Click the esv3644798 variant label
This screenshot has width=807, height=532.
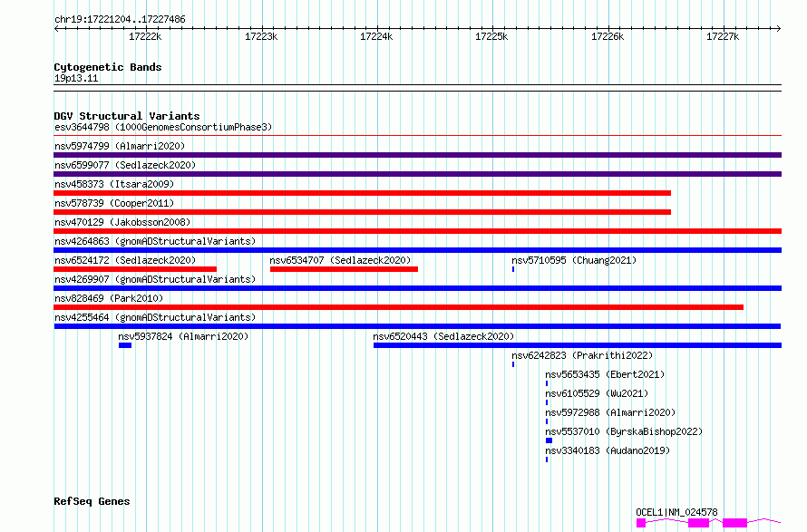pyautogui.click(x=163, y=127)
